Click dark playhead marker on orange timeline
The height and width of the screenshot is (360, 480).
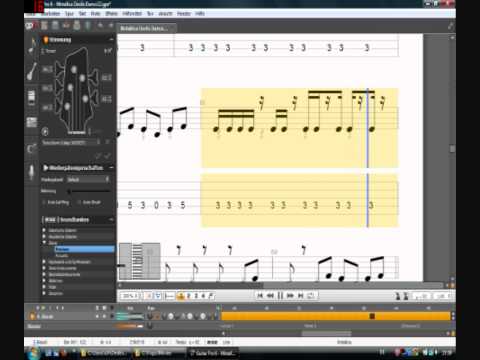click(x=372, y=316)
